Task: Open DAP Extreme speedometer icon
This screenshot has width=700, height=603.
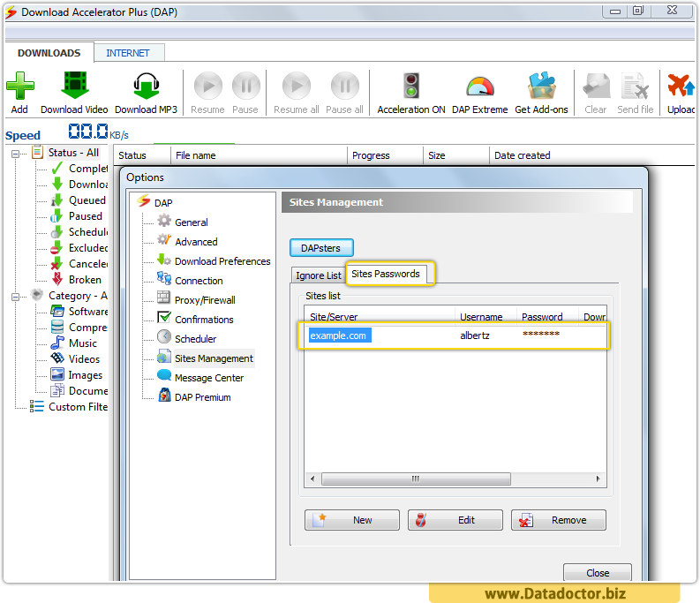Action: pyautogui.click(x=480, y=87)
